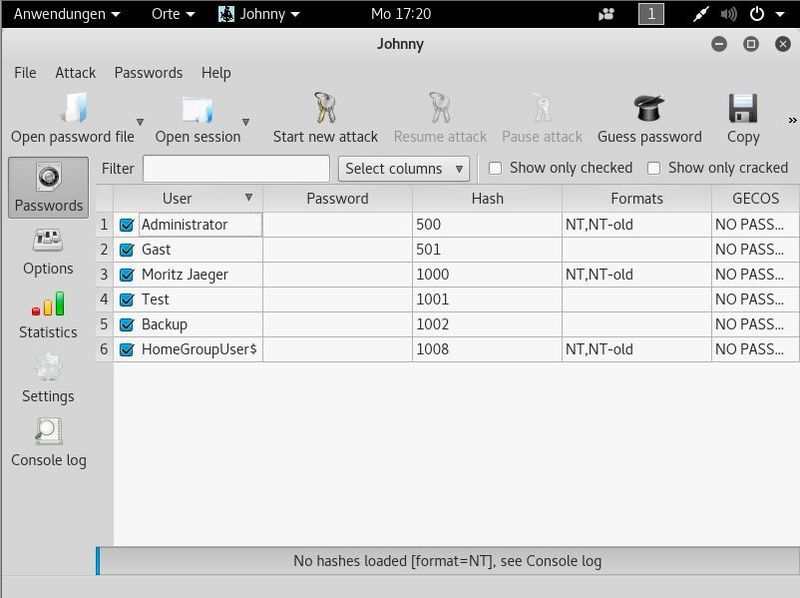Open the Settings sidebar tab
Viewport: 800px width, 598px height.
pyautogui.click(x=48, y=379)
